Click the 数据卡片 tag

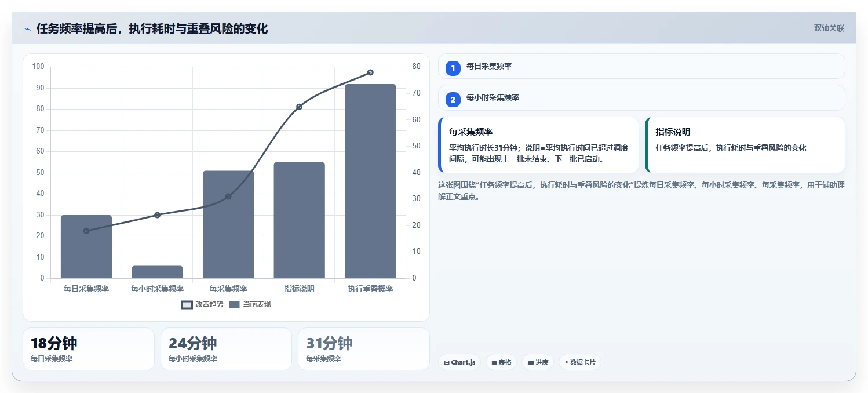point(580,362)
